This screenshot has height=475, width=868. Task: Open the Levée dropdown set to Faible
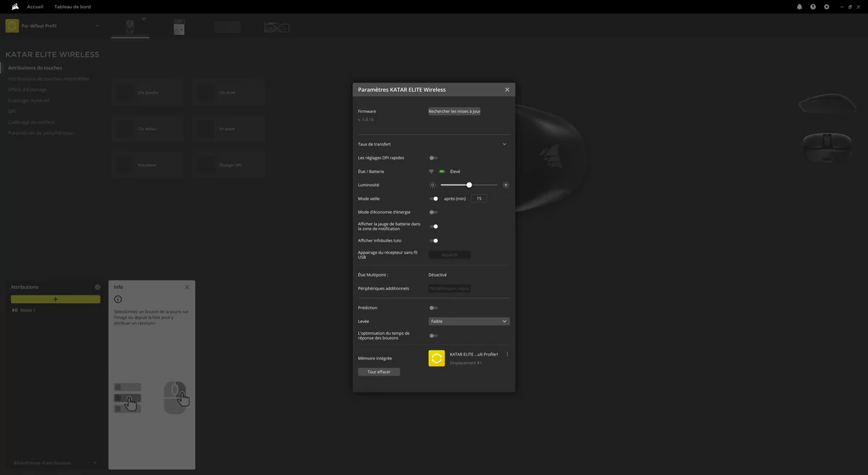tap(469, 321)
